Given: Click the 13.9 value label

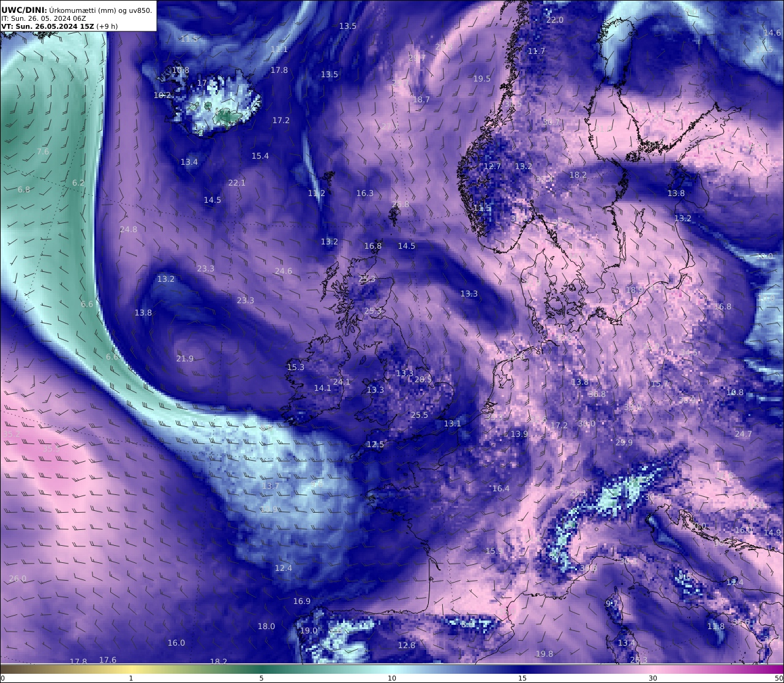Looking at the screenshot, I should (519, 434).
